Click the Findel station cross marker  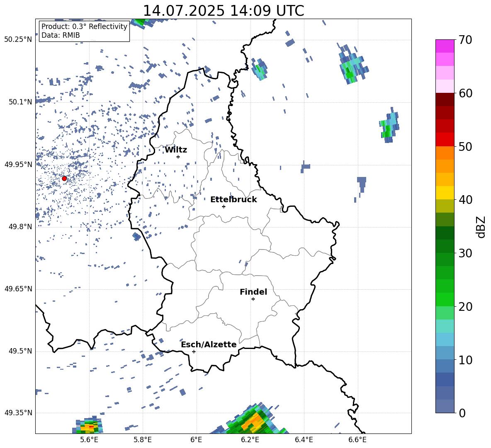click(253, 299)
